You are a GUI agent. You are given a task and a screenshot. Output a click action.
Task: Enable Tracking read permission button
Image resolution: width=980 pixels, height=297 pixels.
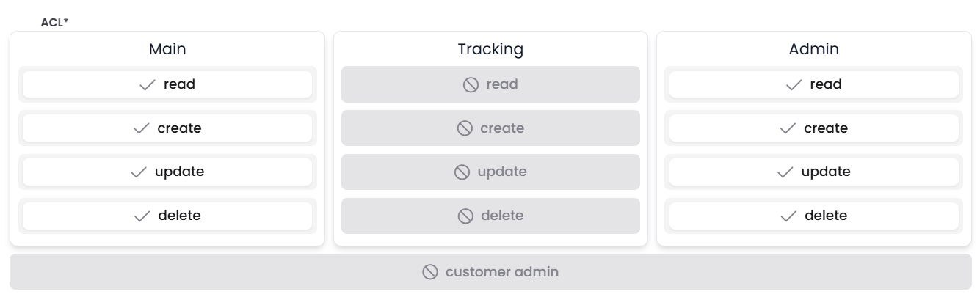pos(490,84)
